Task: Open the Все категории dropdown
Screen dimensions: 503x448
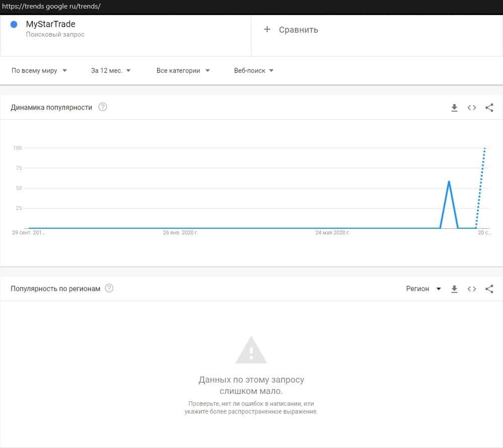Action: coord(183,70)
